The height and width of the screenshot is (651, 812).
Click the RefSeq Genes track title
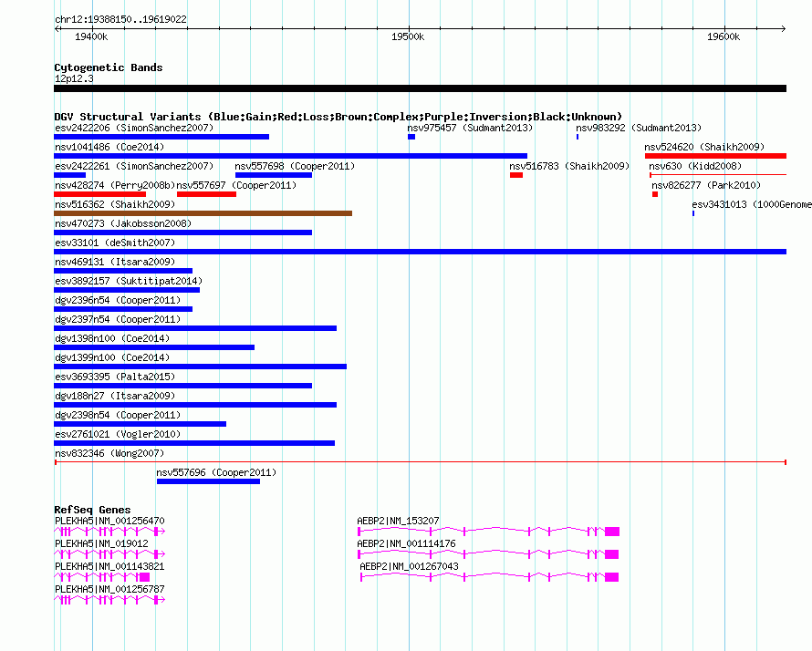[92, 510]
